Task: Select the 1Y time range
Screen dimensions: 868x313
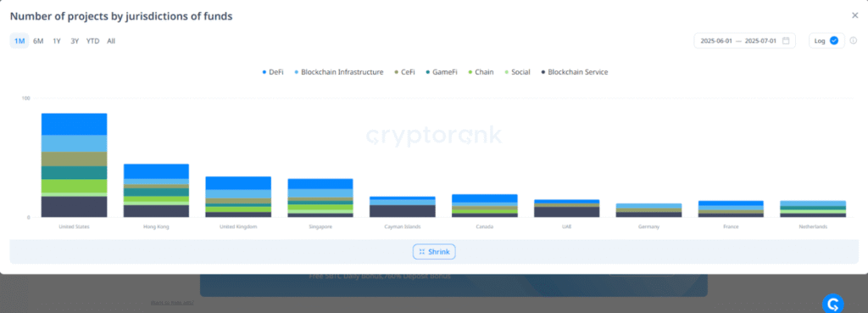Action: click(57, 41)
